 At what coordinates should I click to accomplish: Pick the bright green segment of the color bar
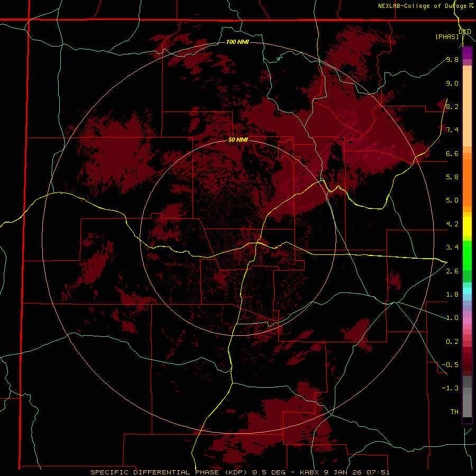(x=467, y=255)
